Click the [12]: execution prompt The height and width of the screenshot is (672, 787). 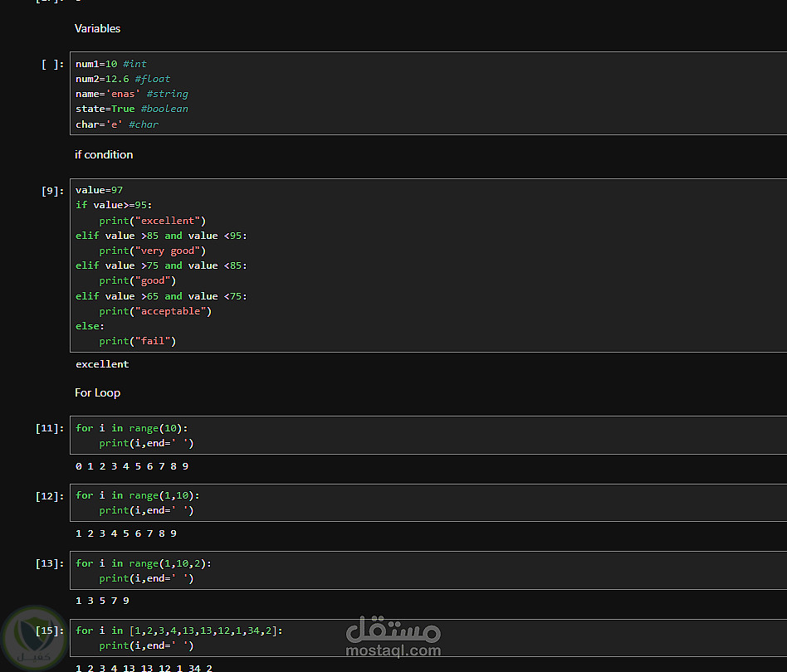point(49,496)
